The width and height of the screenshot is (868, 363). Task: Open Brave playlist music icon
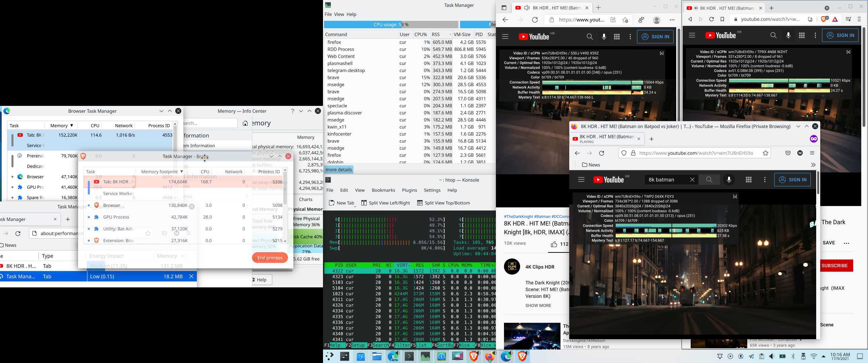tap(848, 19)
